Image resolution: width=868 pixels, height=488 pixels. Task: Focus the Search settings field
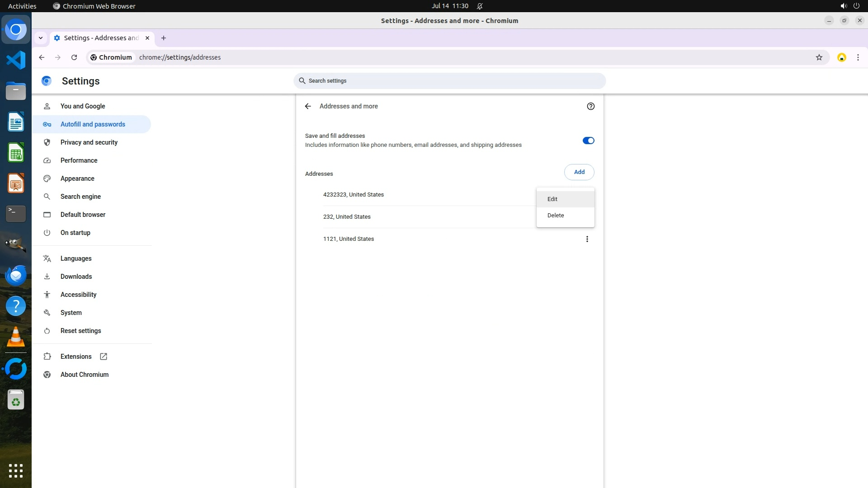(x=449, y=81)
